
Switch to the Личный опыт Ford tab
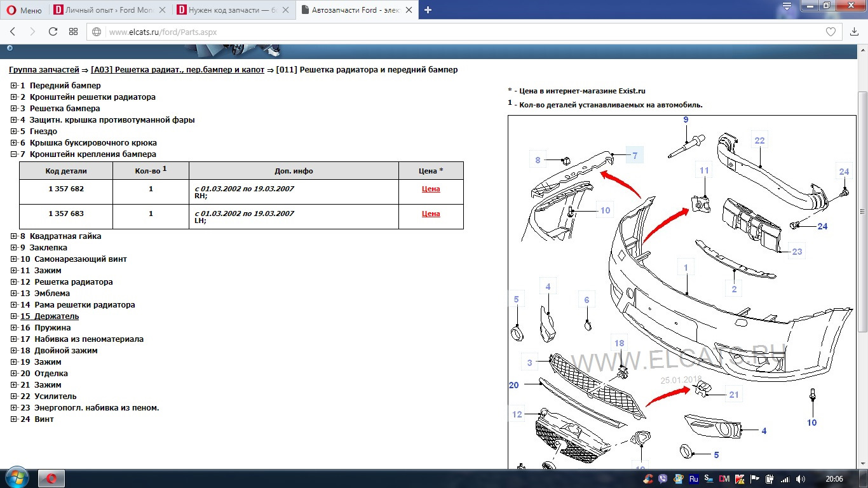(x=110, y=10)
